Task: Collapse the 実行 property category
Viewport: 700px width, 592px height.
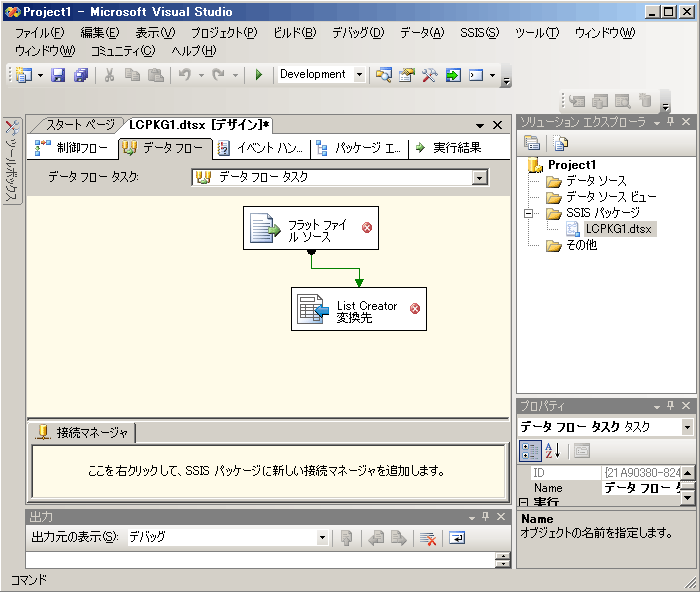Action: (524, 503)
